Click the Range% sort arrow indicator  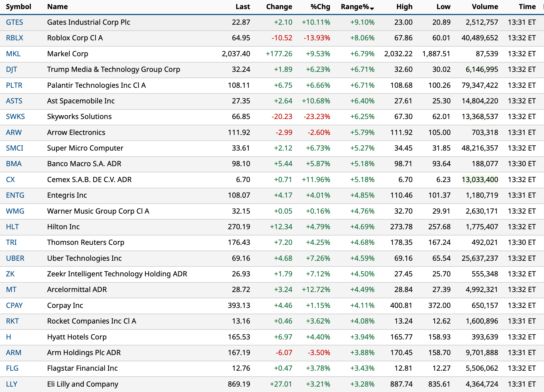click(372, 9)
